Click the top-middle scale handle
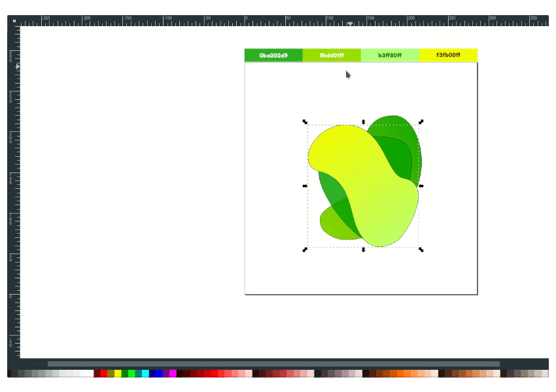556x392 pixels. [364, 122]
